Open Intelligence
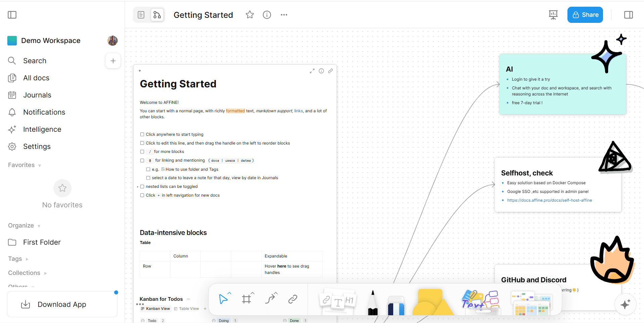The height and width of the screenshot is (323, 644). tap(62, 129)
